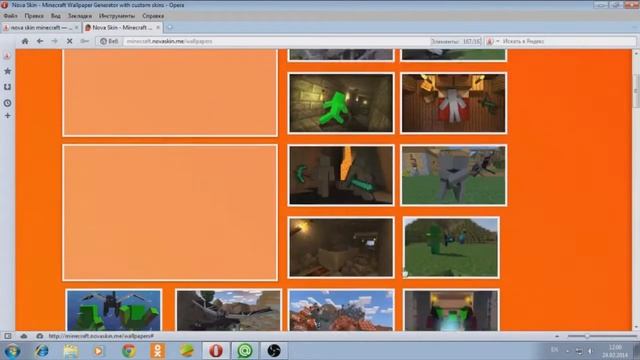Open glowing portal doorway wallpaper thumbnail
The width and height of the screenshot is (640, 360).
[451, 310]
